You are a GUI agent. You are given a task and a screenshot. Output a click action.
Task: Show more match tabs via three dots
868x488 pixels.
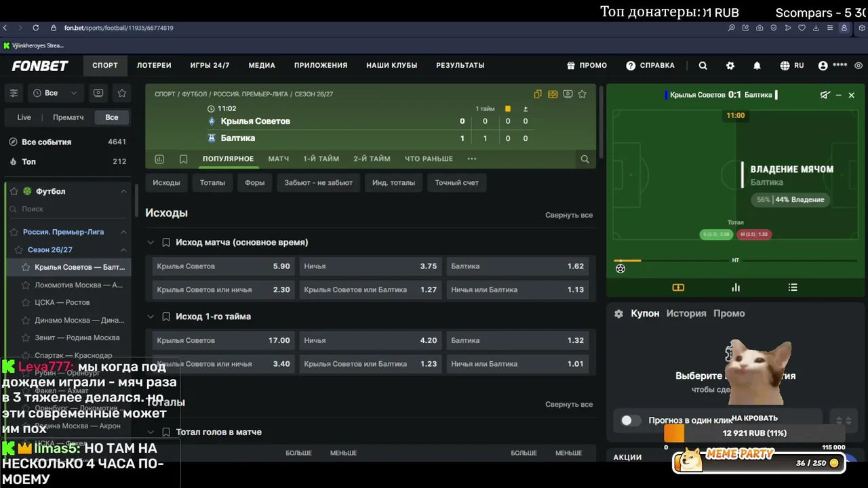pos(472,159)
